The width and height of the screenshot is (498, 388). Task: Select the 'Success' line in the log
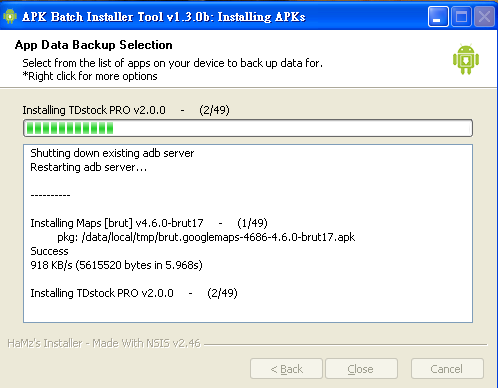pos(49,251)
